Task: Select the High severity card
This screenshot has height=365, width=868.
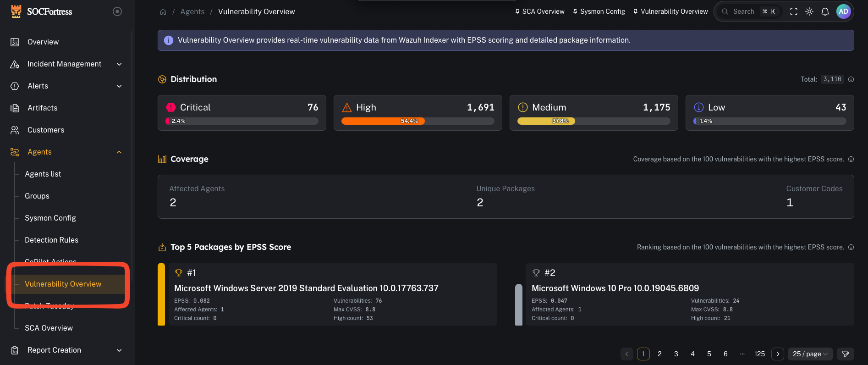Action: coord(418,113)
